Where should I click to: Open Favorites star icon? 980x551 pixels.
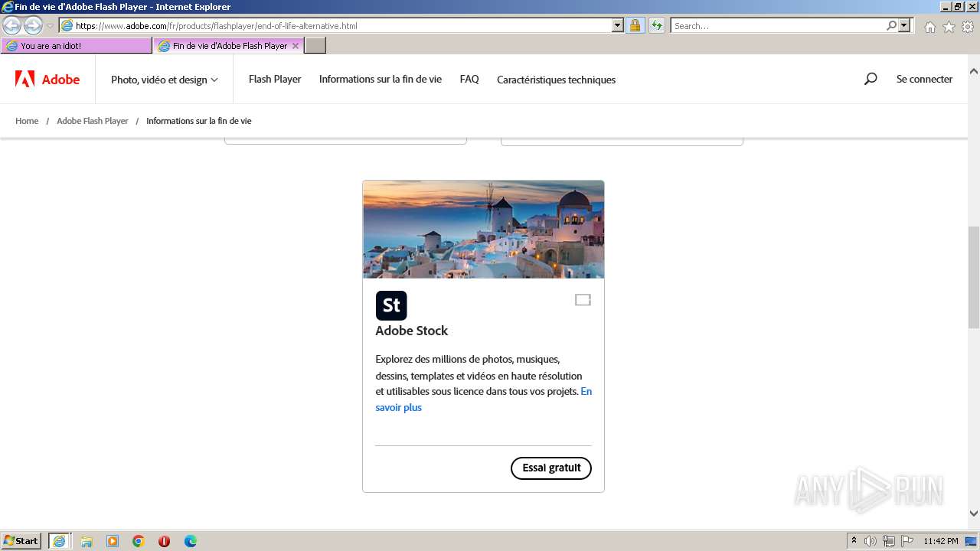[949, 27]
